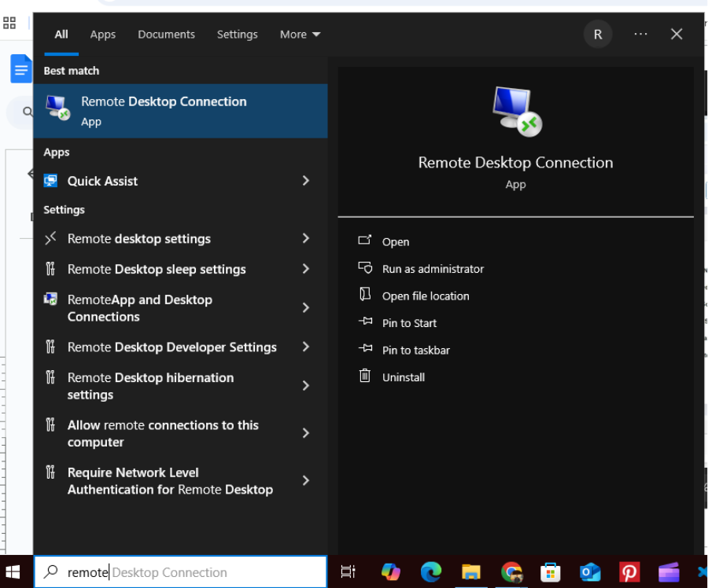Open Microsoft Edge from the taskbar
The image size is (708, 588).
(430, 572)
